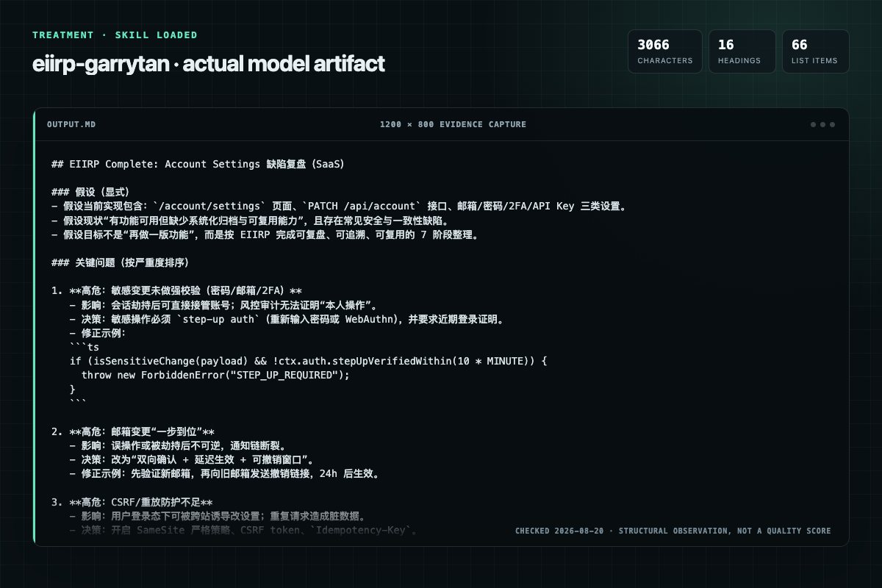Click the heading '## EIIRP Complete: Account Settings'
The width and height of the screenshot is (882, 588).
[x=198, y=164]
